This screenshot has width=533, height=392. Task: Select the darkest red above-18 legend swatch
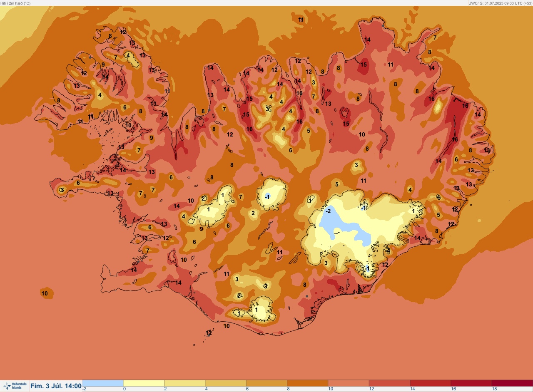click(512, 383)
